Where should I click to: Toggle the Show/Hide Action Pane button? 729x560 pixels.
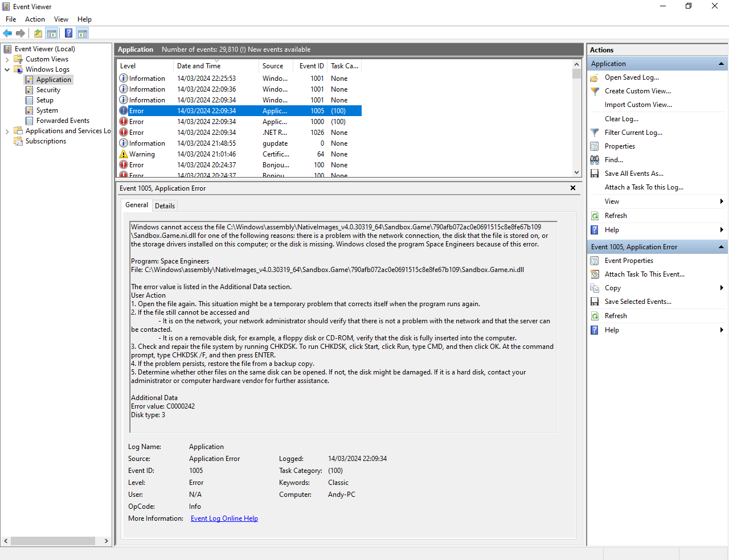coord(83,33)
